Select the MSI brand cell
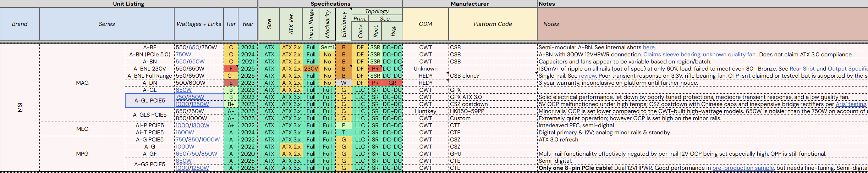This screenshot has height=173, width=868. (20, 107)
